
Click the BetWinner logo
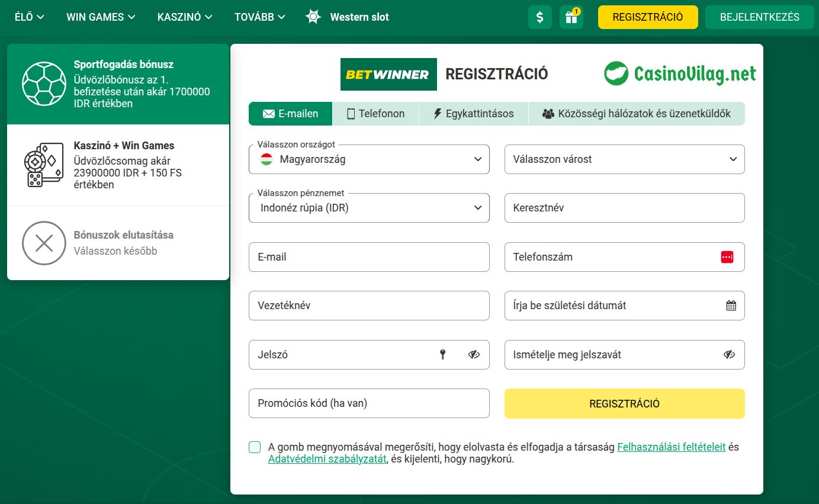click(388, 74)
